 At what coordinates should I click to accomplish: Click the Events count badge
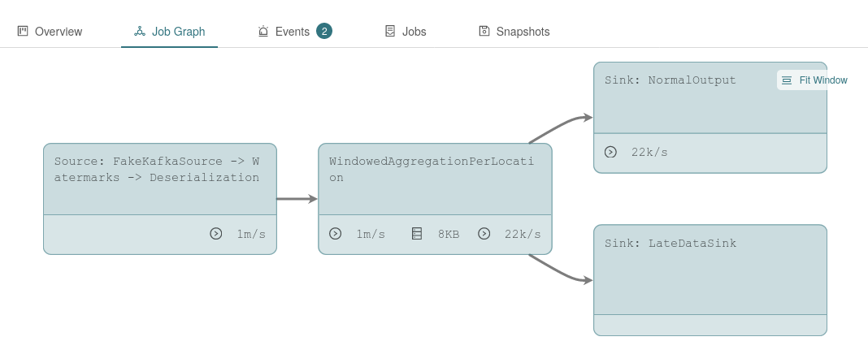tap(324, 31)
